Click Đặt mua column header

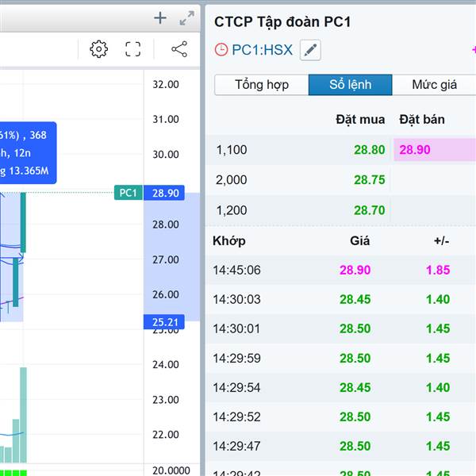tap(360, 119)
